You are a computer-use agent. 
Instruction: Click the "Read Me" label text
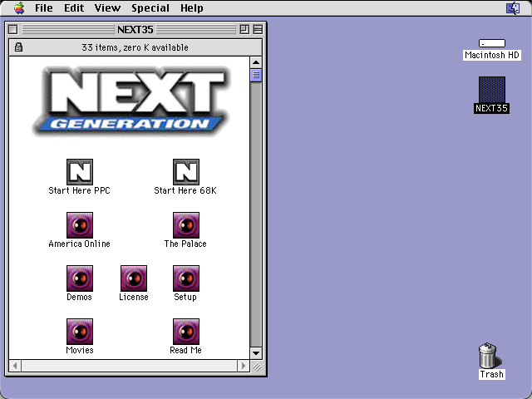pyautogui.click(x=185, y=350)
